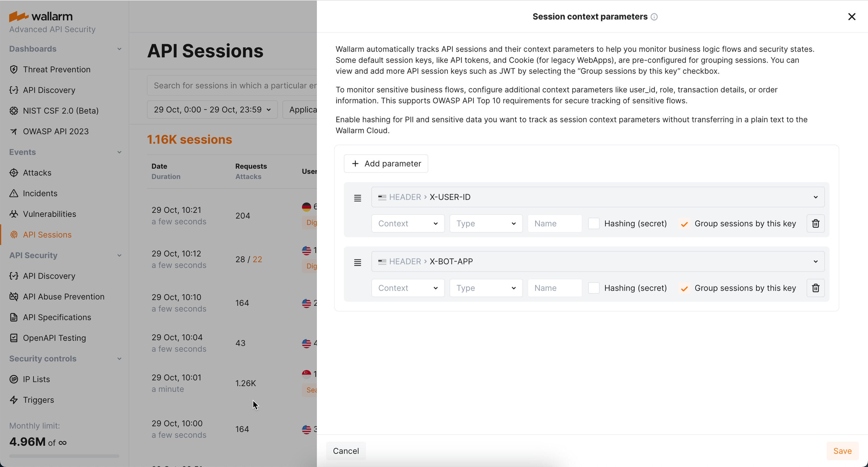Click the Wallarm logo
This screenshot has width=868, height=467.
click(x=41, y=16)
